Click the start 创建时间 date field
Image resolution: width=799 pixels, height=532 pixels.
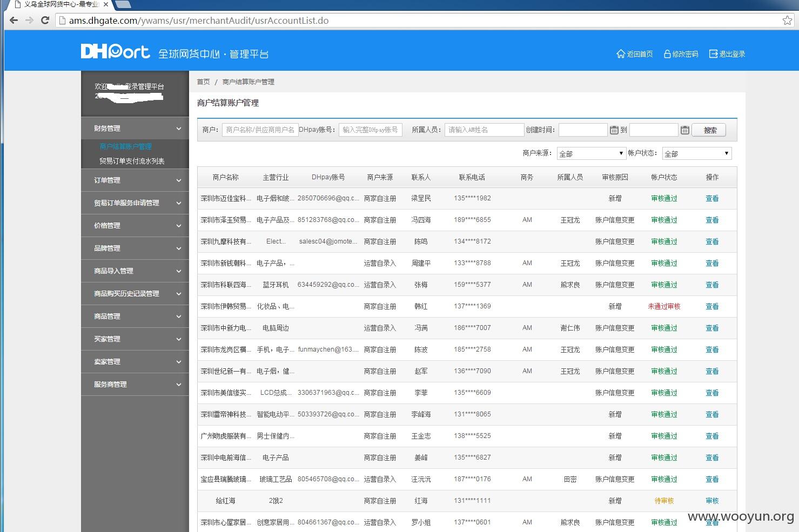coord(583,130)
